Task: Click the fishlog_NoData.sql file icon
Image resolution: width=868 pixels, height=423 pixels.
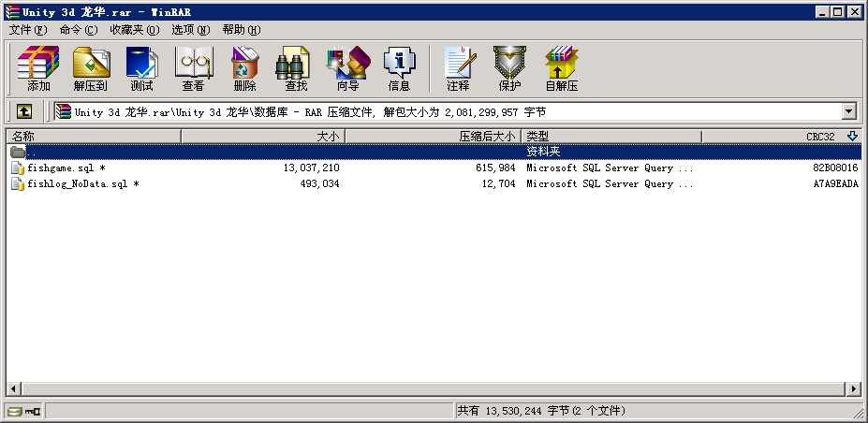Action: tap(18, 184)
